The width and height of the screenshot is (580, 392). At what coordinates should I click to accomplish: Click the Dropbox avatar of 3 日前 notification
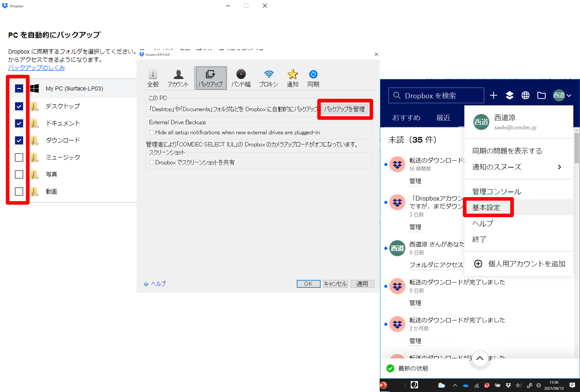coord(397,202)
